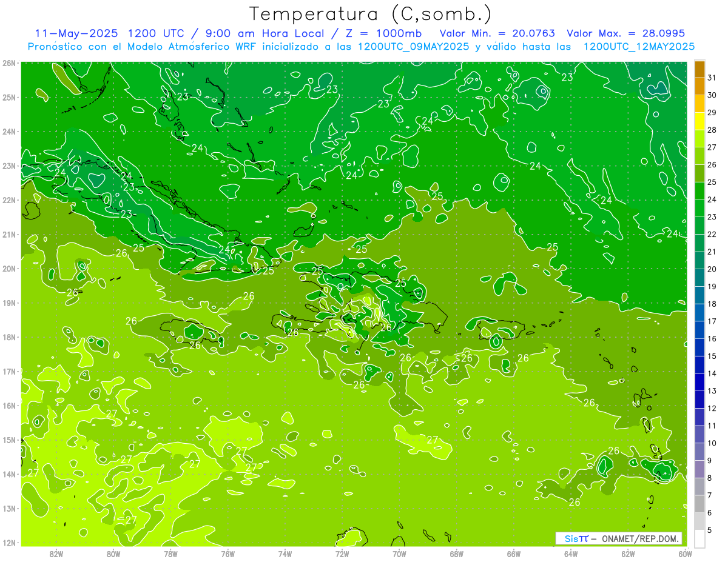The width and height of the screenshot is (728, 562).
Task: Click the valid-until time "1200UTC_12MAY2025"
Action: [639, 46]
